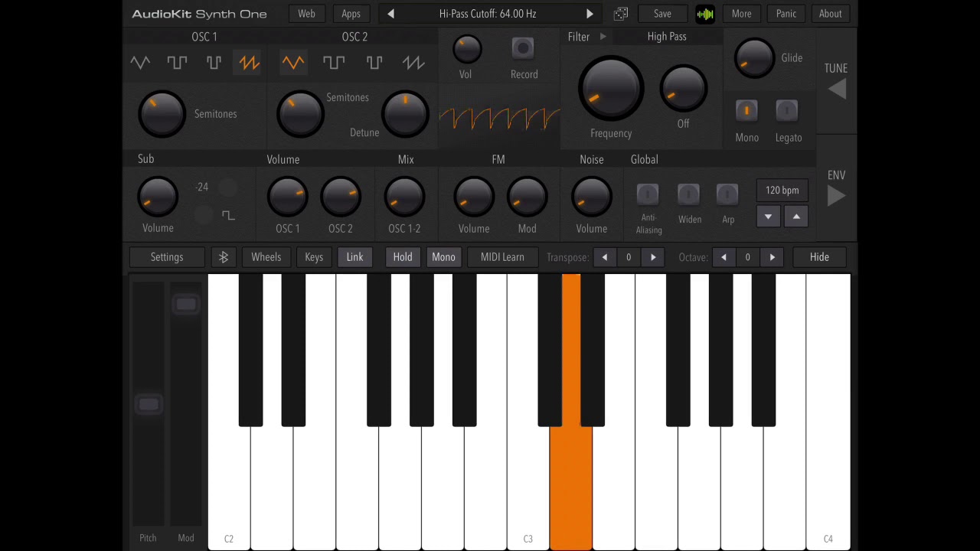Open the ENV panel right arrow
The width and height of the screenshot is (980, 551).
(836, 196)
